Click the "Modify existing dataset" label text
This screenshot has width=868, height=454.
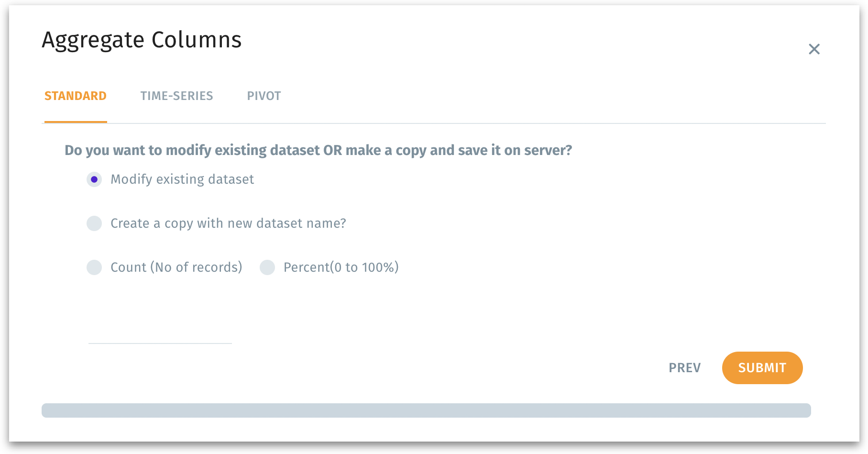[182, 179]
